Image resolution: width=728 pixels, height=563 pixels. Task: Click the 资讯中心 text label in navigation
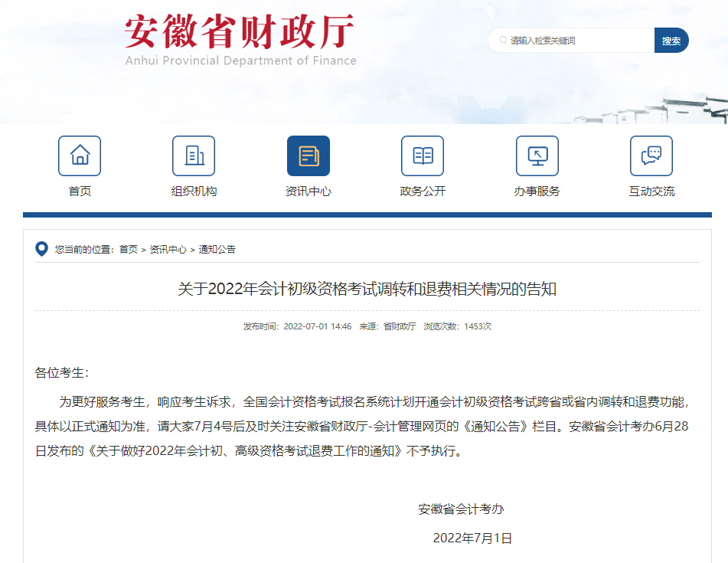(x=308, y=191)
